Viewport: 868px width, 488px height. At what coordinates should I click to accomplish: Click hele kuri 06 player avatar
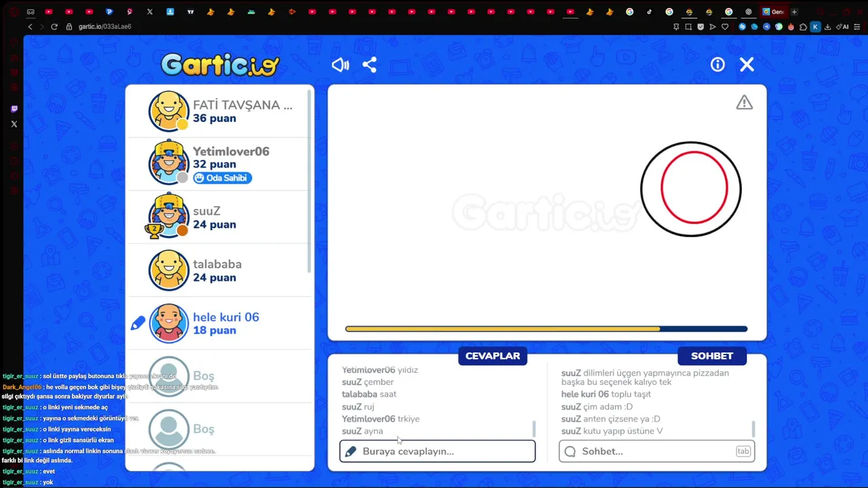click(169, 323)
